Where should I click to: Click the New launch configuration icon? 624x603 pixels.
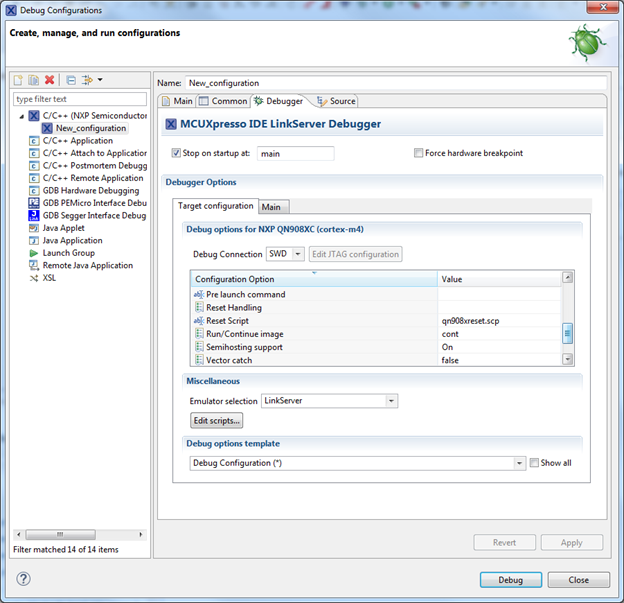click(18, 80)
